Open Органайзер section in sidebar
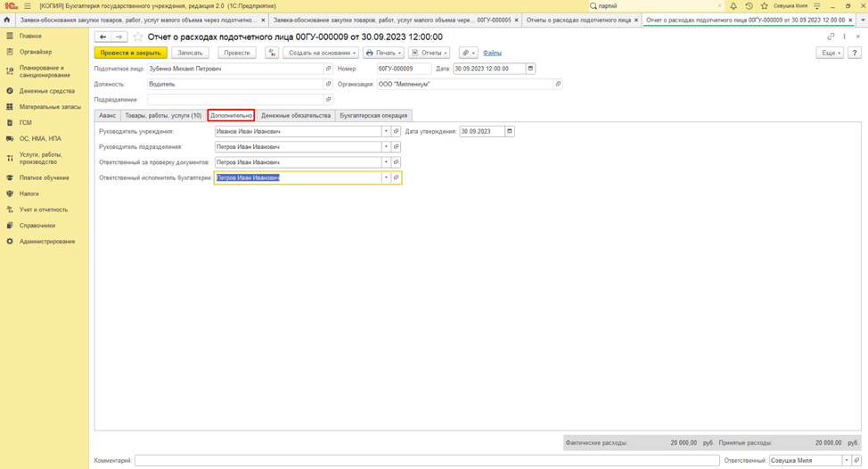 point(36,52)
